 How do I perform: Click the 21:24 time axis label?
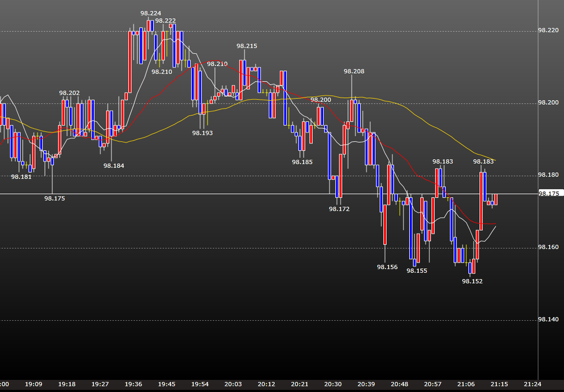click(533, 384)
